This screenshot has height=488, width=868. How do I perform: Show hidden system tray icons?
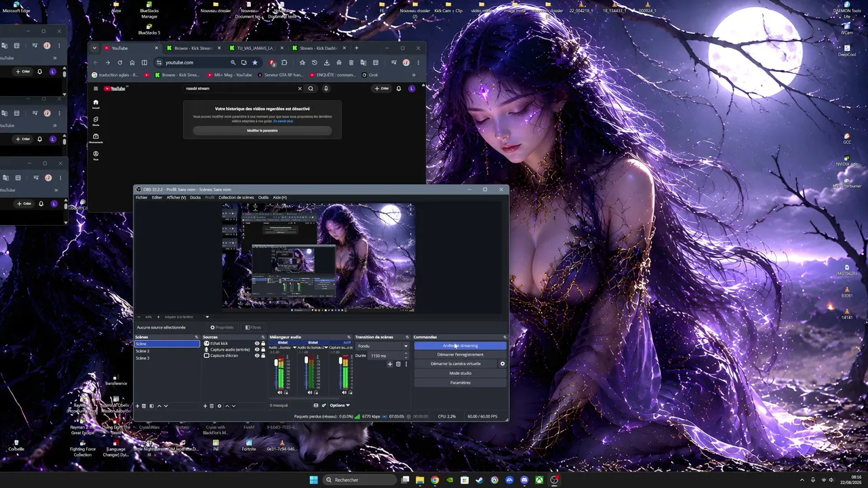coord(802,480)
